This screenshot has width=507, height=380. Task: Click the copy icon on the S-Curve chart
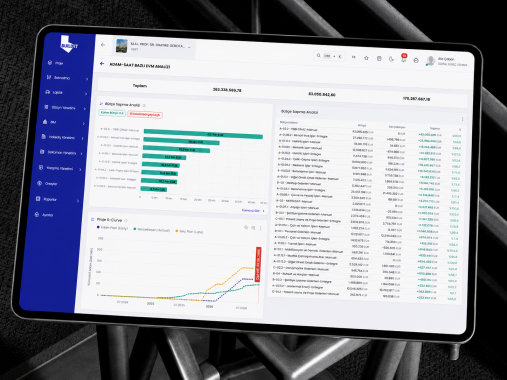(253, 228)
